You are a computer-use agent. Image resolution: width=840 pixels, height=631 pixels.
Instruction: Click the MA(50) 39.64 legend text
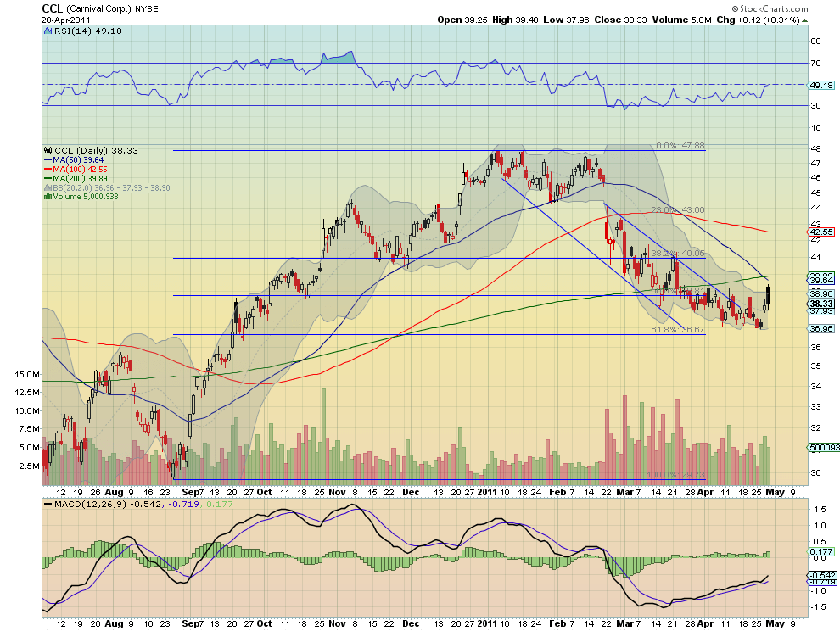[x=78, y=160]
